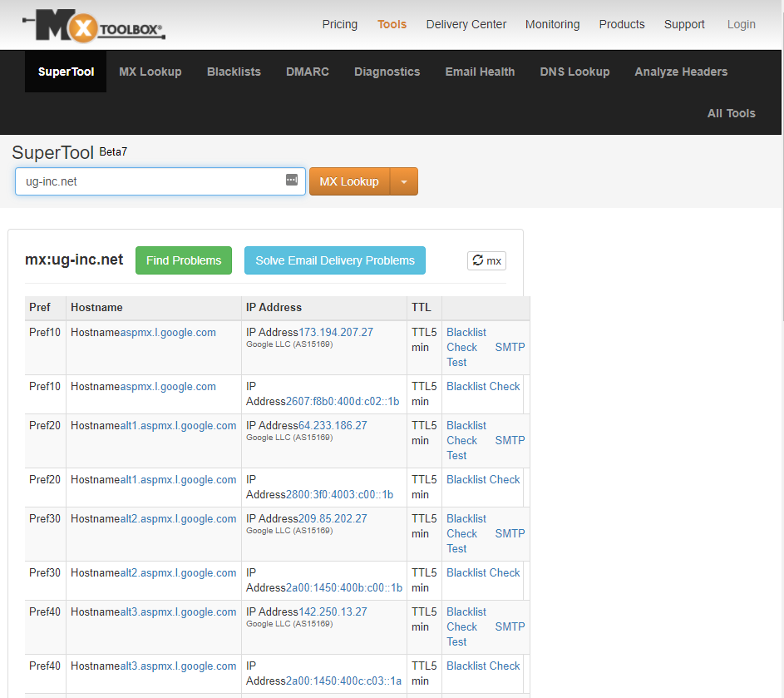Click IPv6 address 2a00:1450:400c:c03::1a
Image resolution: width=784 pixels, height=698 pixels.
coord(343,681)
